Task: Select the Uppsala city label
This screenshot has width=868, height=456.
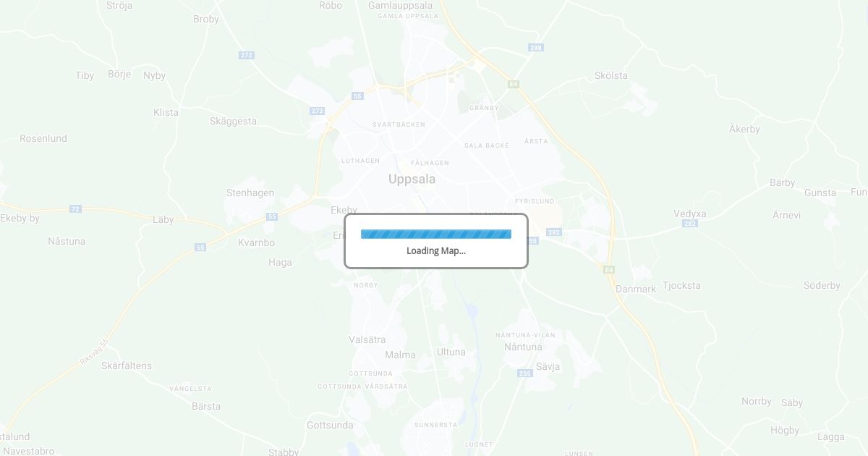Action: point(412,179)
